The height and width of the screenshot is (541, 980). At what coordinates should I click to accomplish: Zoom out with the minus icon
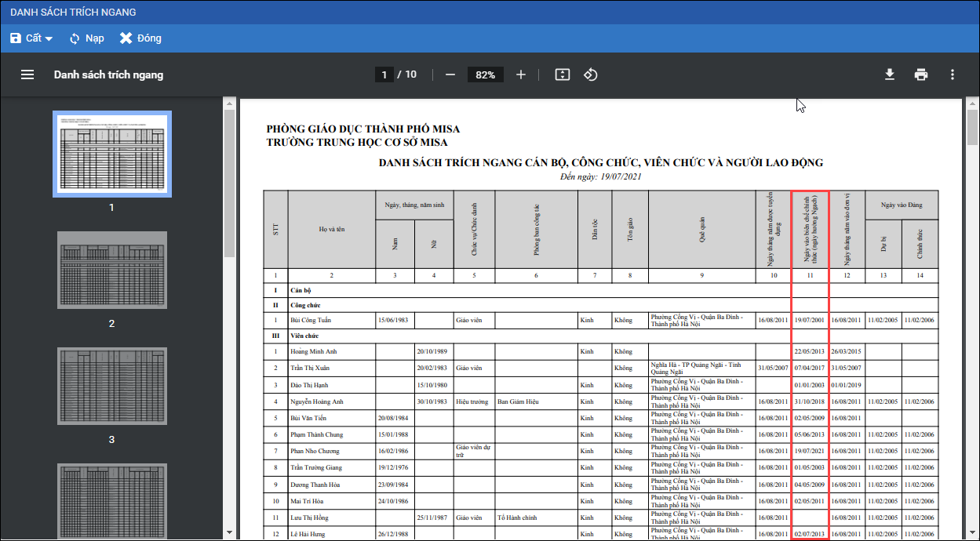[450, 74]
